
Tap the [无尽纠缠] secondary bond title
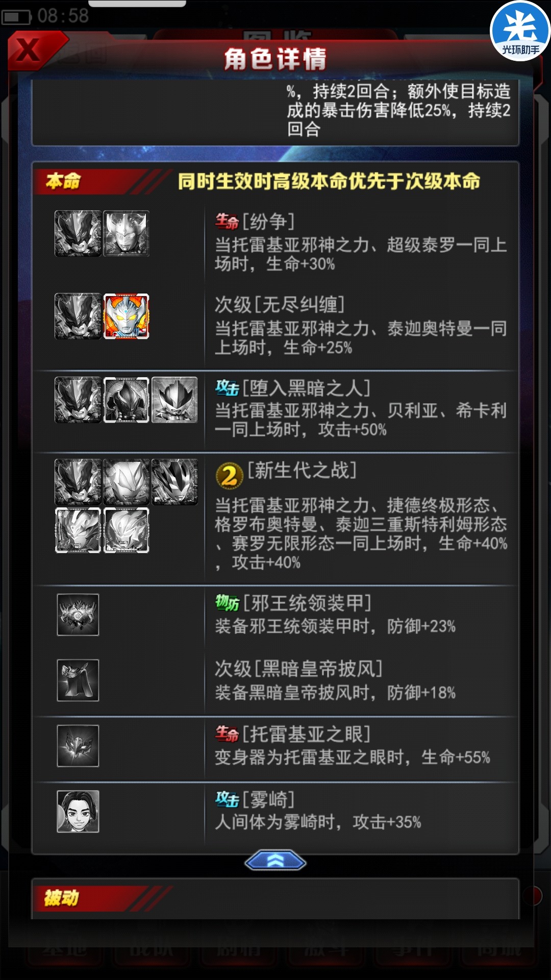(x=280, y=305)
